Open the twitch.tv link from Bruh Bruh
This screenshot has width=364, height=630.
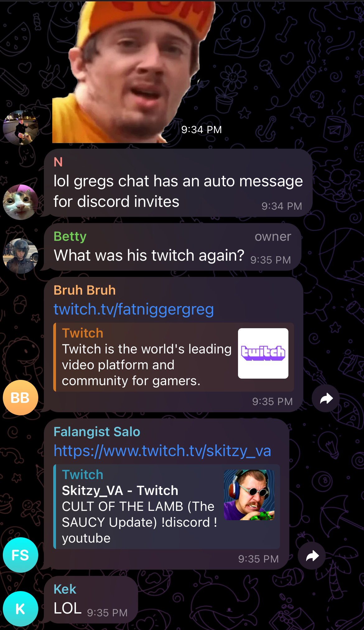(x=133, y=309)
